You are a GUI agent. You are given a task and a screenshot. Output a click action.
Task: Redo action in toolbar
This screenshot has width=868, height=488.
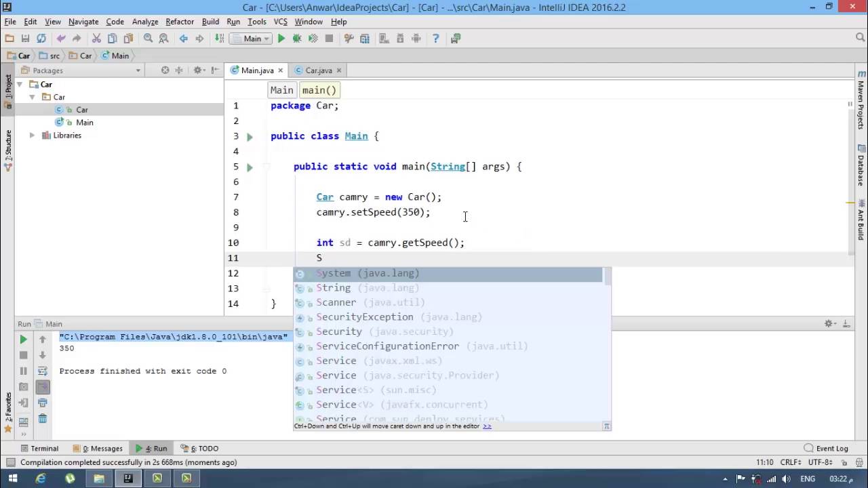tap(77, 39)
